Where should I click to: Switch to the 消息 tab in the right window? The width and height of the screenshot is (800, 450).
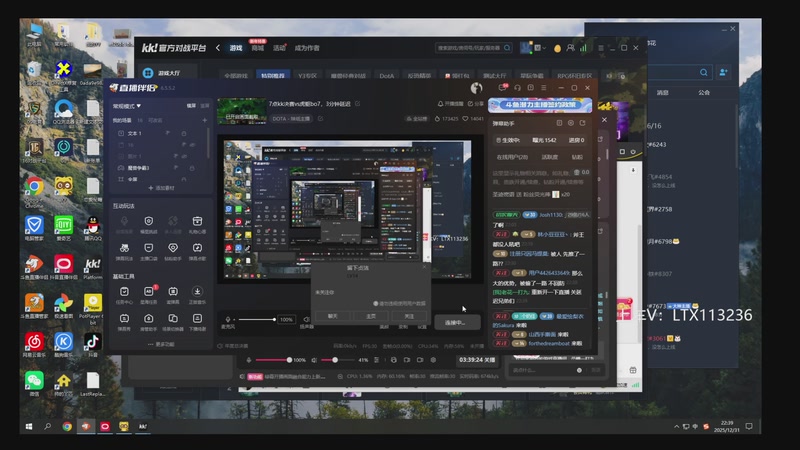[662, 93]
